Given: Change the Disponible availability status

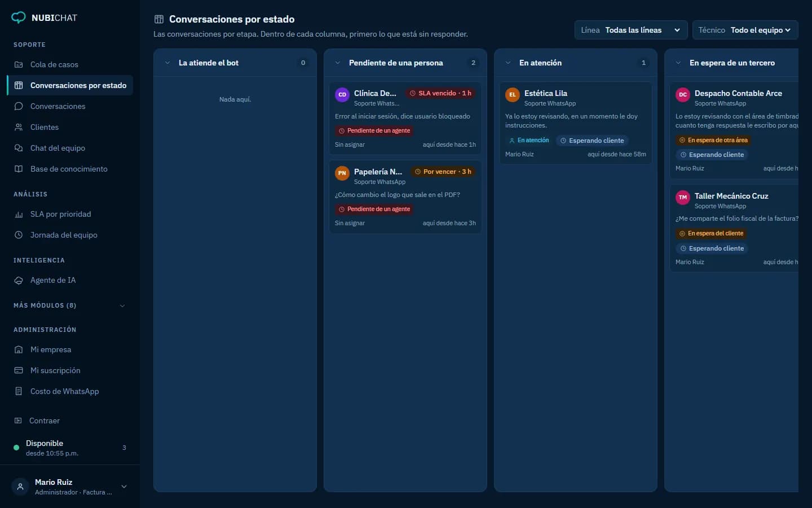Looking at the screenshot, I should [x=70, y=448].
